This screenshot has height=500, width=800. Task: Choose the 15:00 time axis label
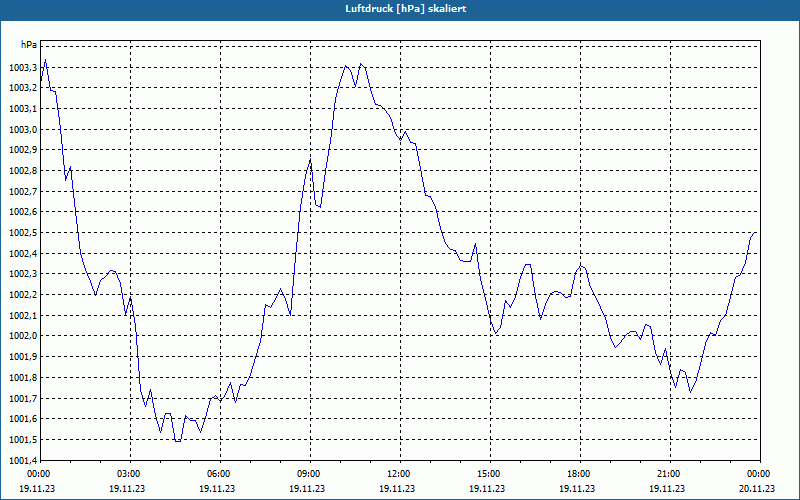487,474
